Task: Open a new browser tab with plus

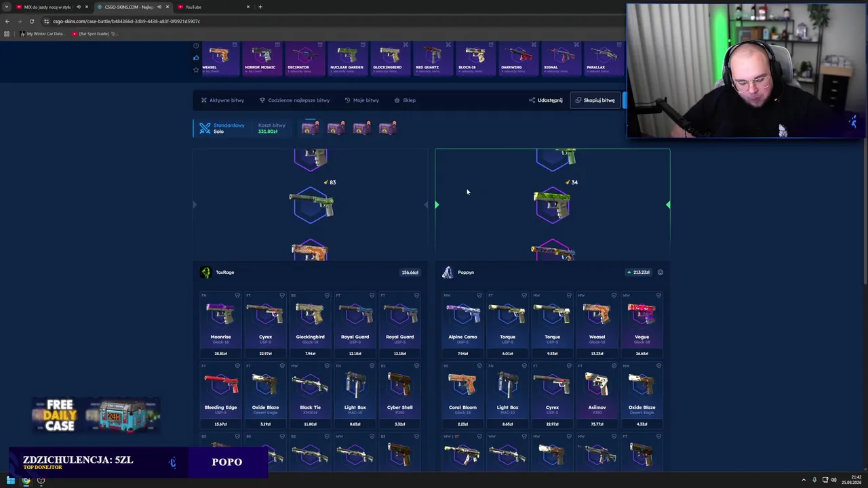Action: click(260, 7)
